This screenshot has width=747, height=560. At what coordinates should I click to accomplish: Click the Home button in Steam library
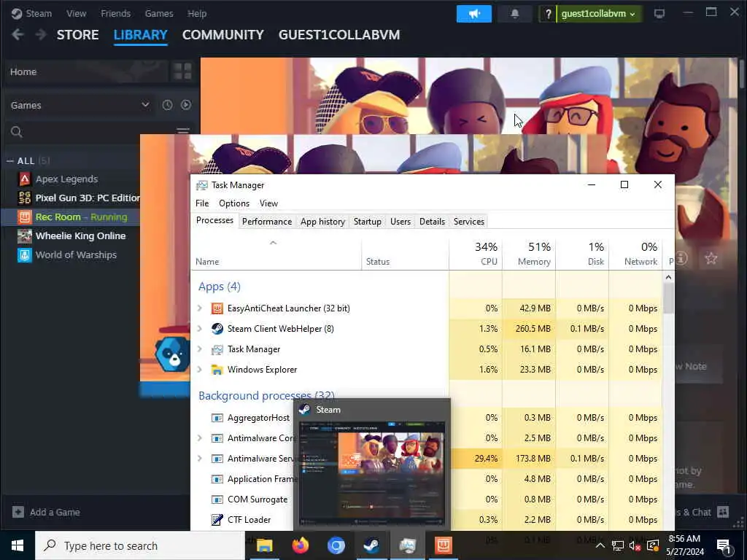86,71
